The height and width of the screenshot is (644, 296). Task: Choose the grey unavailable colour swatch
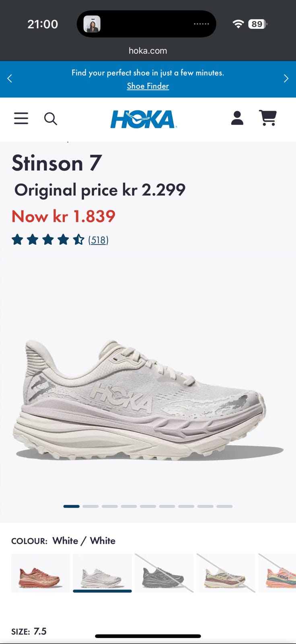[164, 573]
